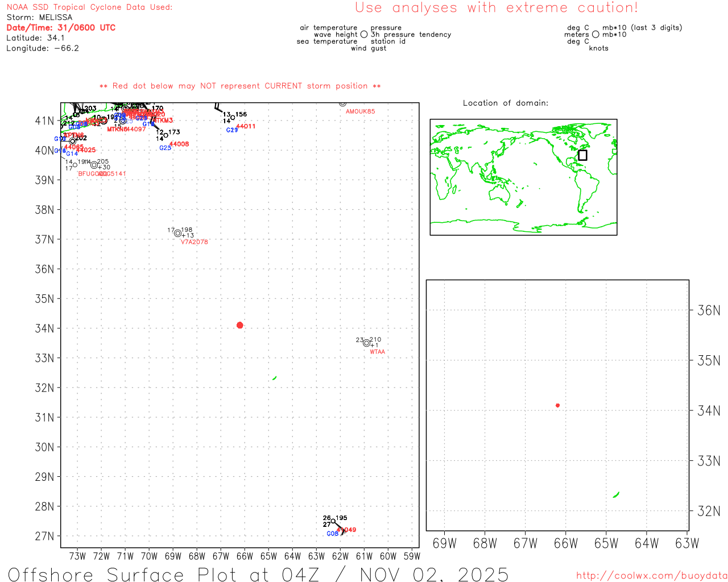Click the AMOUK85 station label
The width and height of the screenshot is (728, 582).
click(x=360, y=111)
